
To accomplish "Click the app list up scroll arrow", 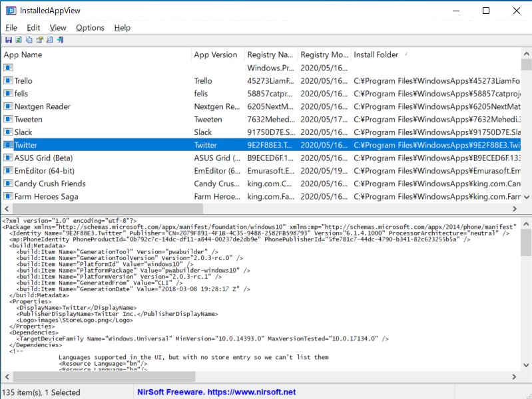I will [526, 54].
